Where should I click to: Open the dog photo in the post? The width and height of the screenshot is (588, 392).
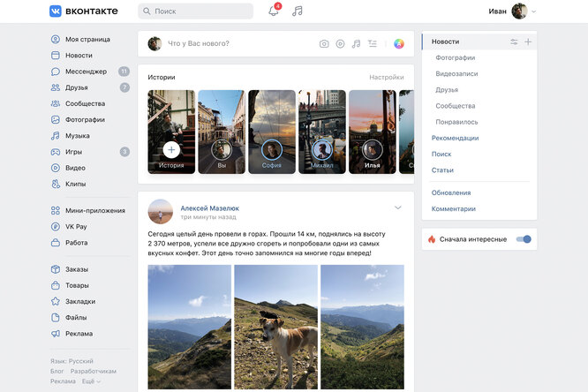[276, 327]
